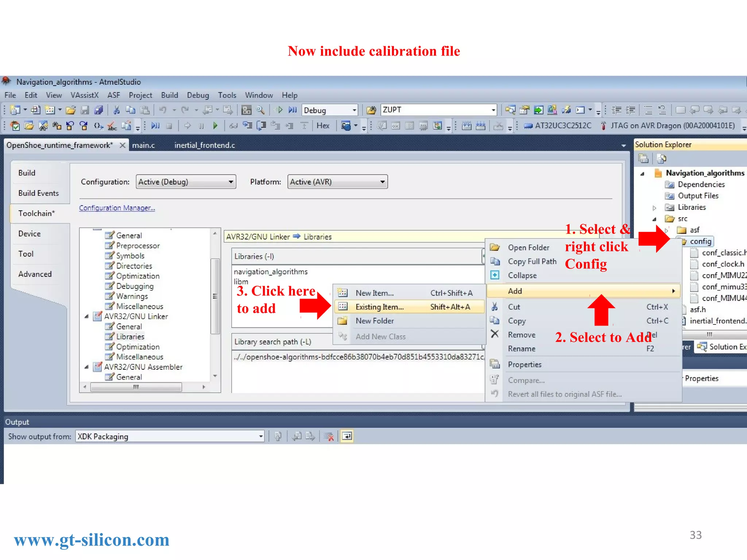
Task: Click the Break All pause icon
Action: (201, 126)
